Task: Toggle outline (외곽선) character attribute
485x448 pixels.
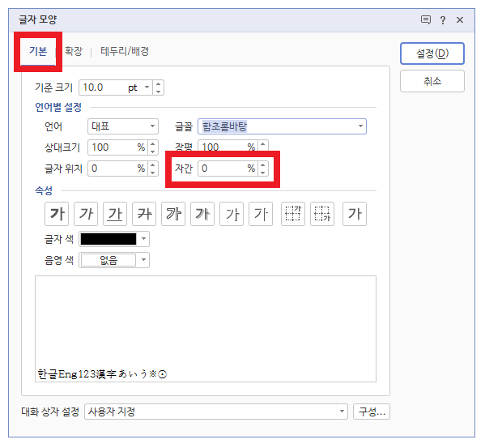Action: point(173,214)
